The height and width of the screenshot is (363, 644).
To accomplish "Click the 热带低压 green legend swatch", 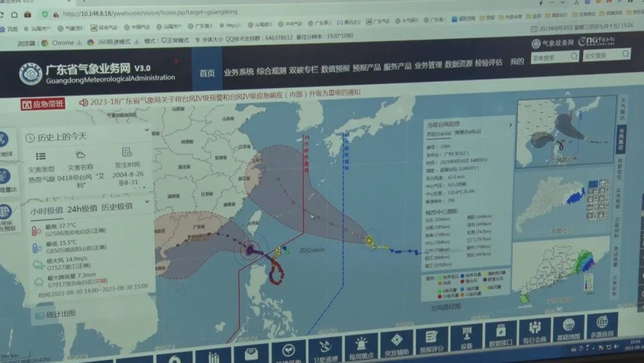I will (439, 278).
